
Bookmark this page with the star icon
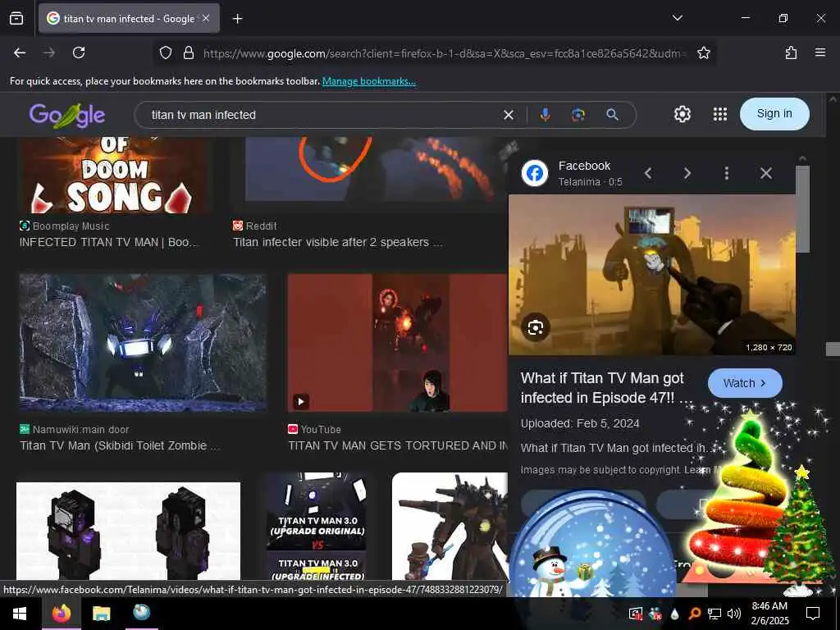tap(703, 52)
